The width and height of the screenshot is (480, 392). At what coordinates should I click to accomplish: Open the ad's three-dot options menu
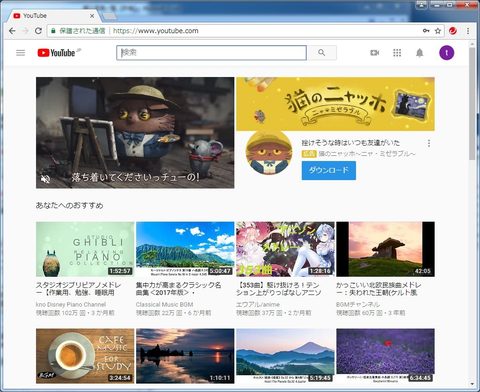pyautogui.click(x=429, y=143)
